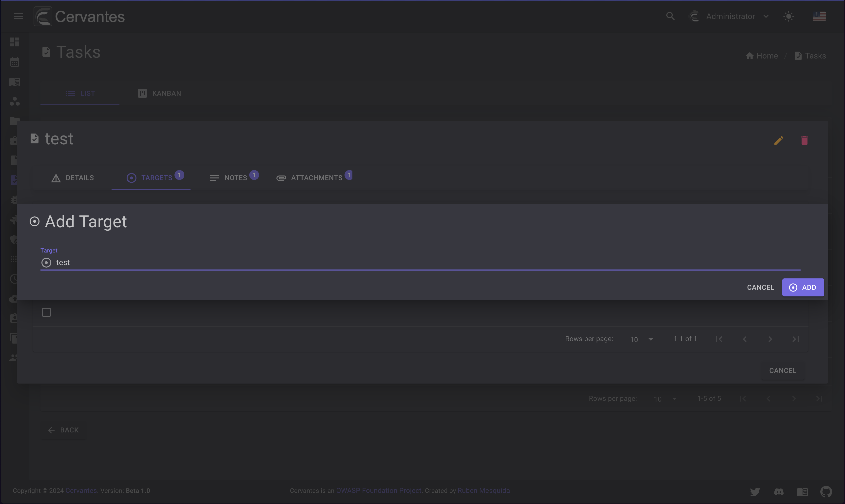Viewport: 845px width, 504px height.
Task: Open language selector US flag
Action: 819,16
